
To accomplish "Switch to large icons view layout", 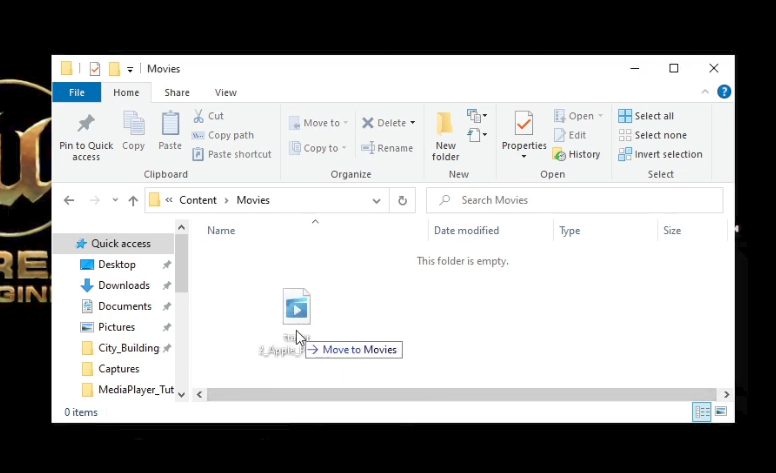I will click(x=721, y=412).
